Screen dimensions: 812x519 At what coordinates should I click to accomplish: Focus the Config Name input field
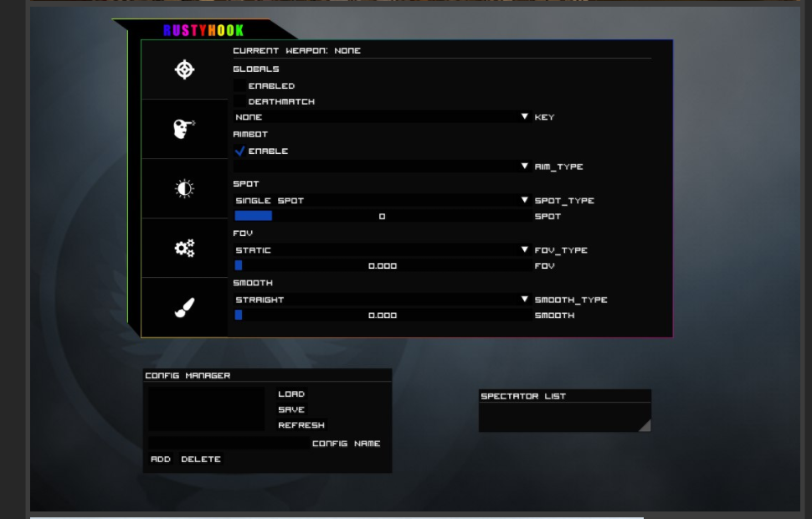[229, 444]
